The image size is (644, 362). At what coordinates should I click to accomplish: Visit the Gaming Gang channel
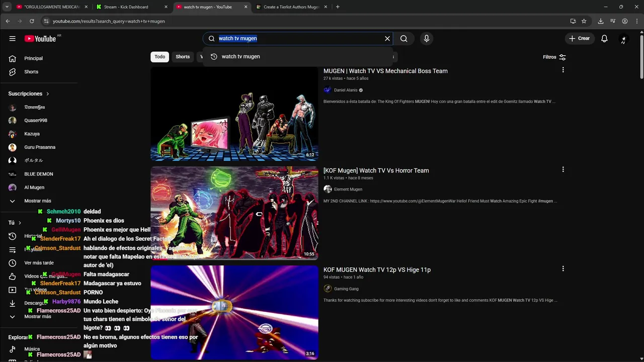click(346, 289)
